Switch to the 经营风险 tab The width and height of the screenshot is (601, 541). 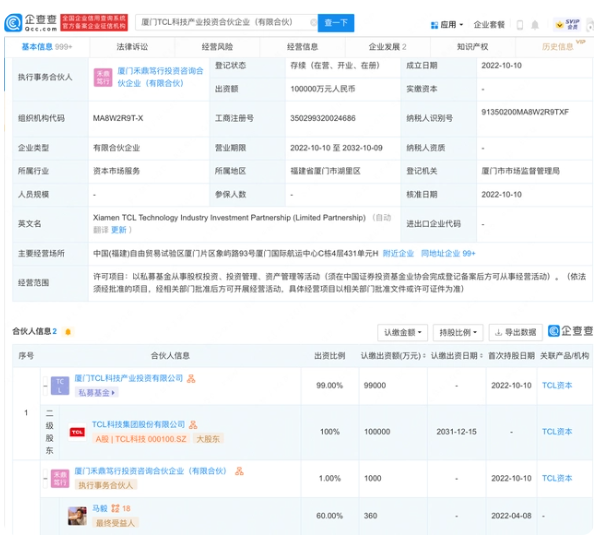217,47
